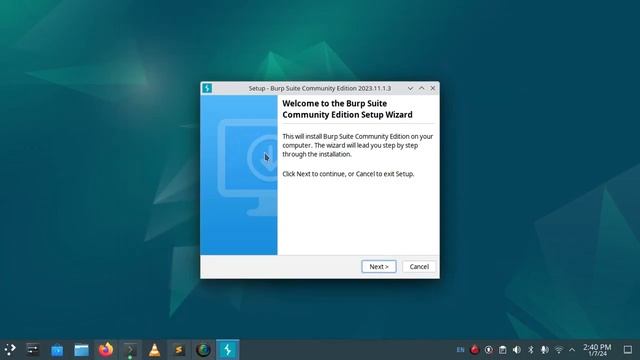
Task: Cancel the Burp Suite setup
Action: pyautogui.click(x=419, y=267)
